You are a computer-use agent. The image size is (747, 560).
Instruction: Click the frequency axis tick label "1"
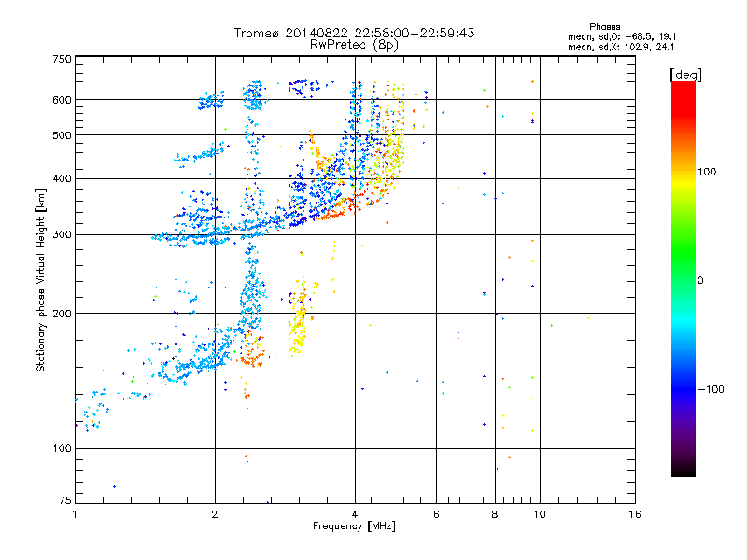75,514
